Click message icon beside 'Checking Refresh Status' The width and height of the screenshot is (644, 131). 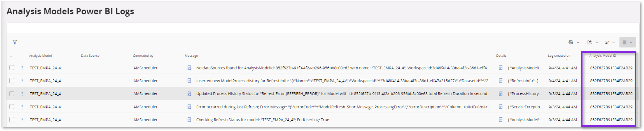189,120
